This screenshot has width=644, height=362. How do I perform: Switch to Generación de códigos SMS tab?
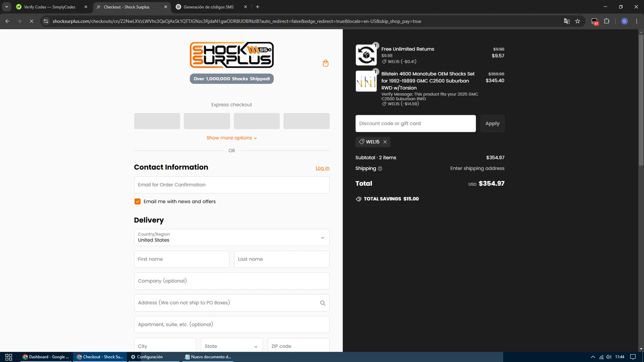[209, 7]
